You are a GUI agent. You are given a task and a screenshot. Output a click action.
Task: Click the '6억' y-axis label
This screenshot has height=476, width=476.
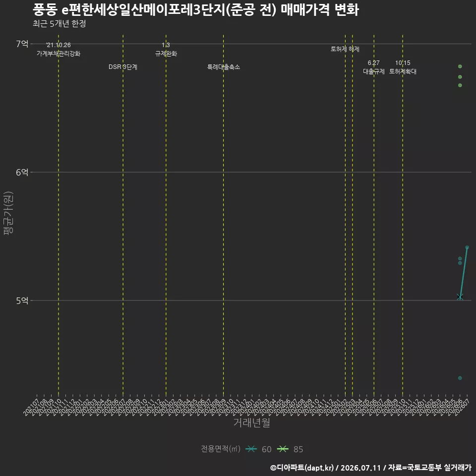(22, 173)
